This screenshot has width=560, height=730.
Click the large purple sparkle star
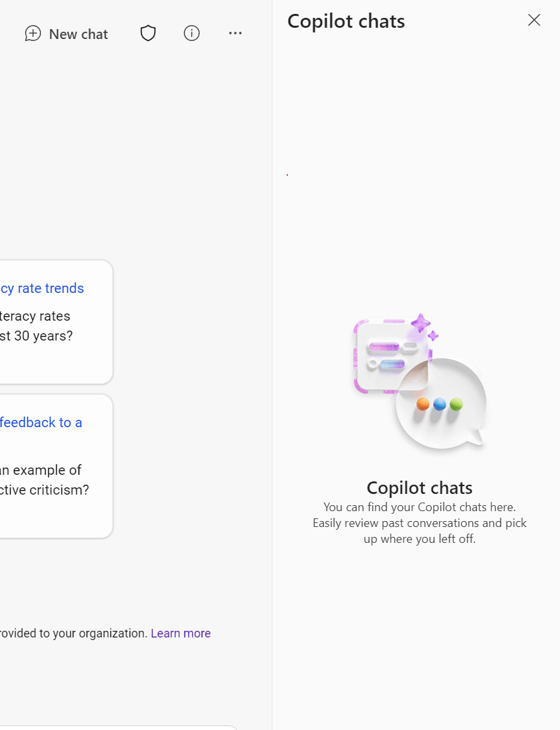pyautogui.click(x=420, y=323)
